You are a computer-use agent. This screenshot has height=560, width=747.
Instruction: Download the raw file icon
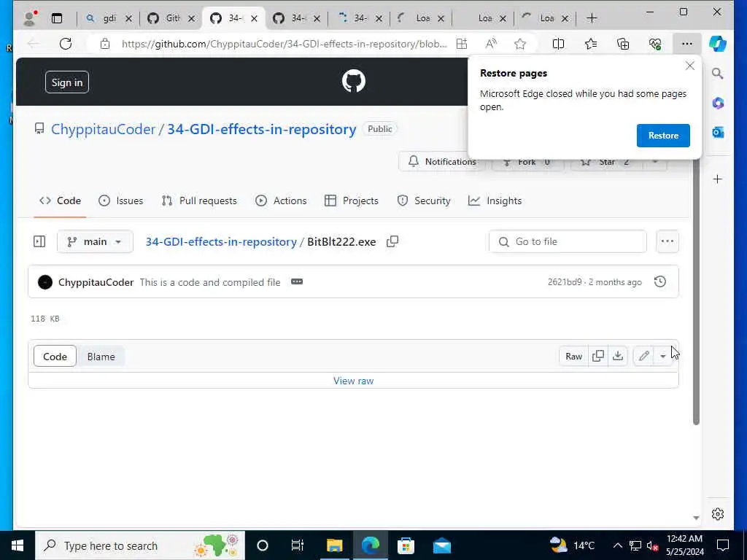coord(617,356)
